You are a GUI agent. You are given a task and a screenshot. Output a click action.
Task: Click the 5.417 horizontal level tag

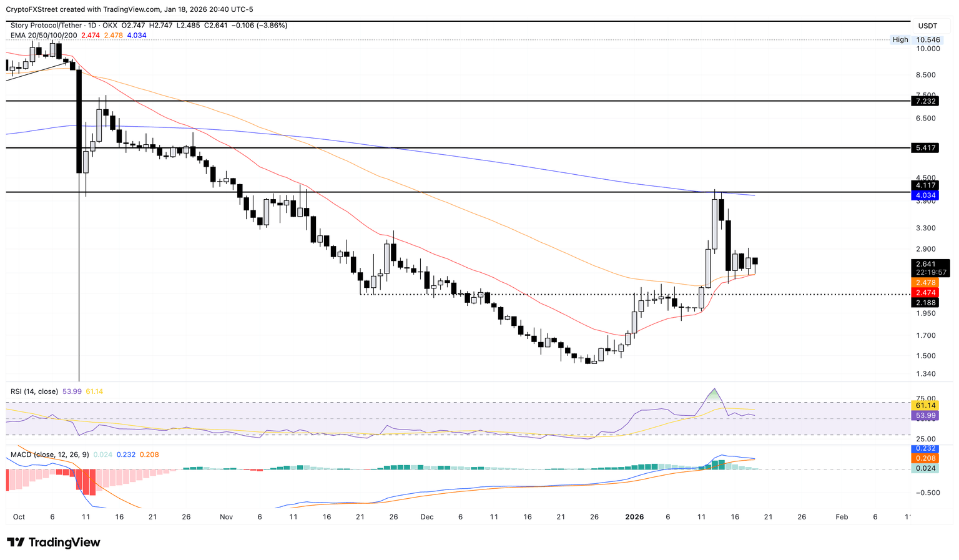925,148
